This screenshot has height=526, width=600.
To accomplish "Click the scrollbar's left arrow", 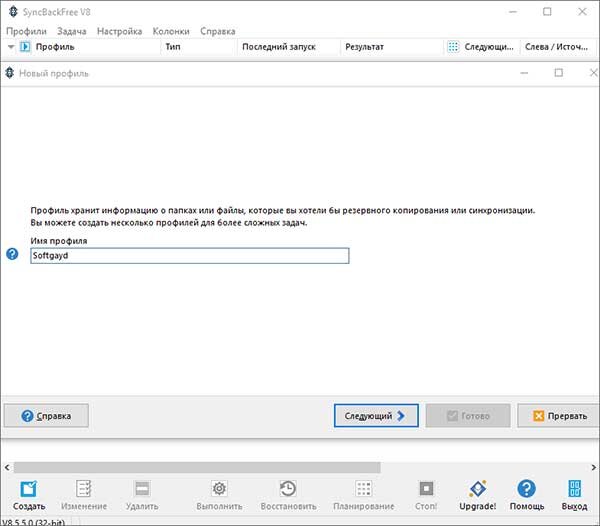I will pyautogui.click(x=7, y=467).
